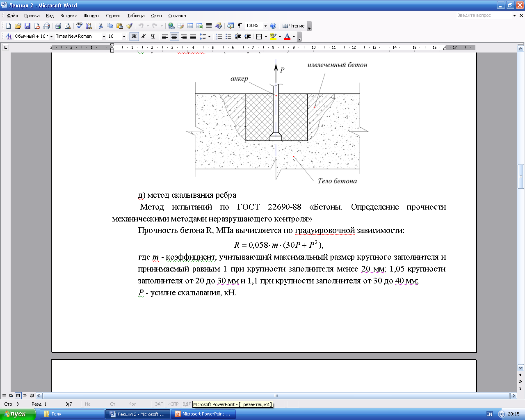Open the Толя folder taskbar button
The height and width of the screenshot is (420, 525).
click(x=72, y=414)
